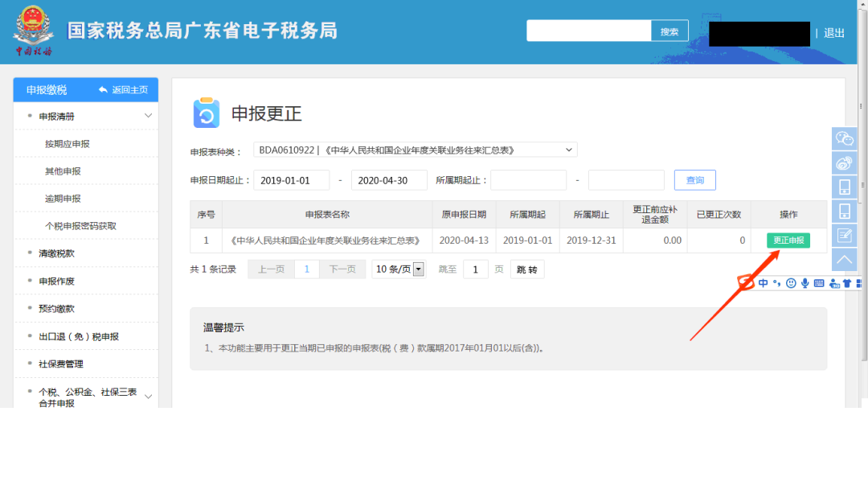The width and height of the screenshot is (868, 481).
Task: Click the 申报日期 start field 2019-01-01
Action: [x=291, y=180]
